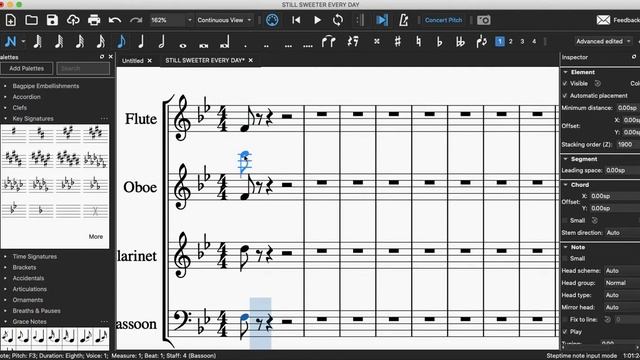The image size is (640, 360).
Task: Expand Accordion palette
Action: (27, 97)
